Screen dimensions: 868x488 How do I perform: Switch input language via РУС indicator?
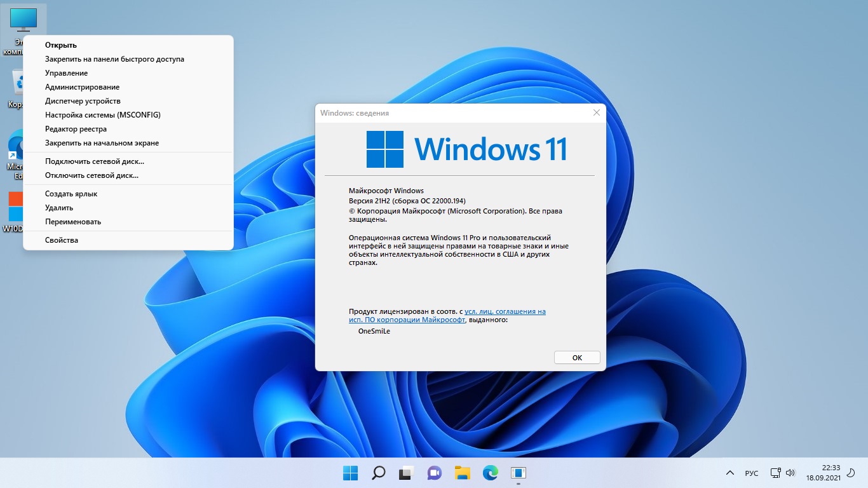tap(751, 473)
